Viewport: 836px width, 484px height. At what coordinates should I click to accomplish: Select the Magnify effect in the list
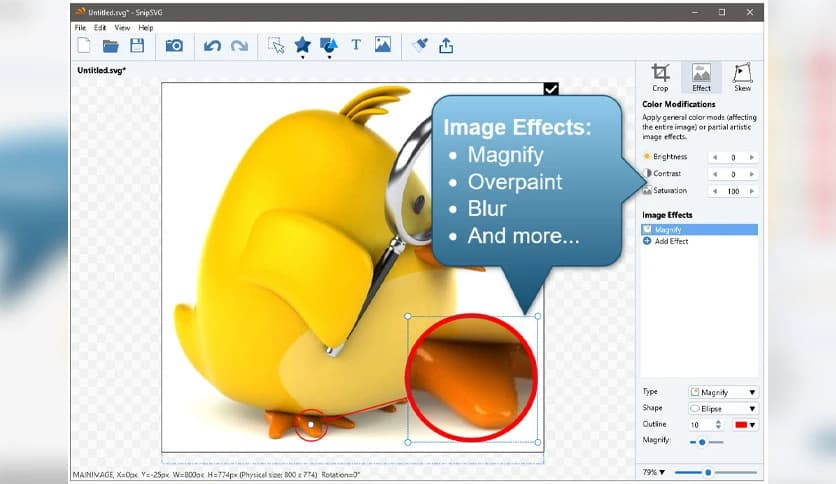(x=699, y=230)
